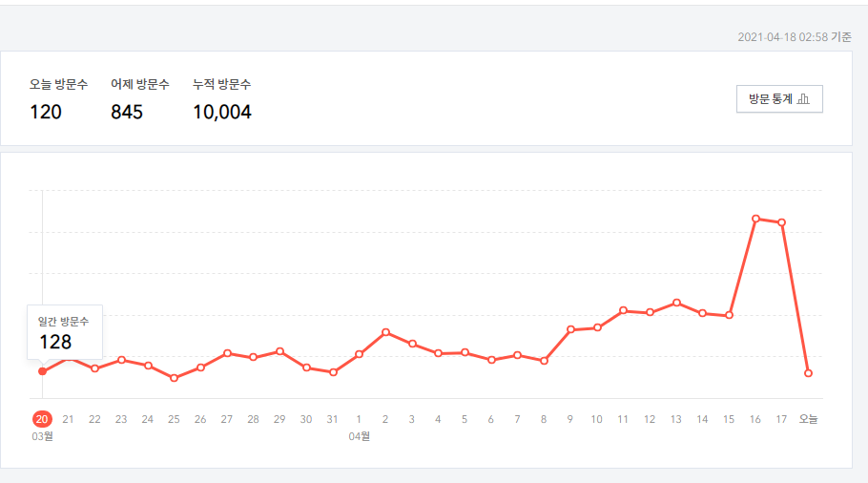The width and height of the screenshot is (868, 483).
Task: Select date 28 on the chart axis
Action: 253,419
